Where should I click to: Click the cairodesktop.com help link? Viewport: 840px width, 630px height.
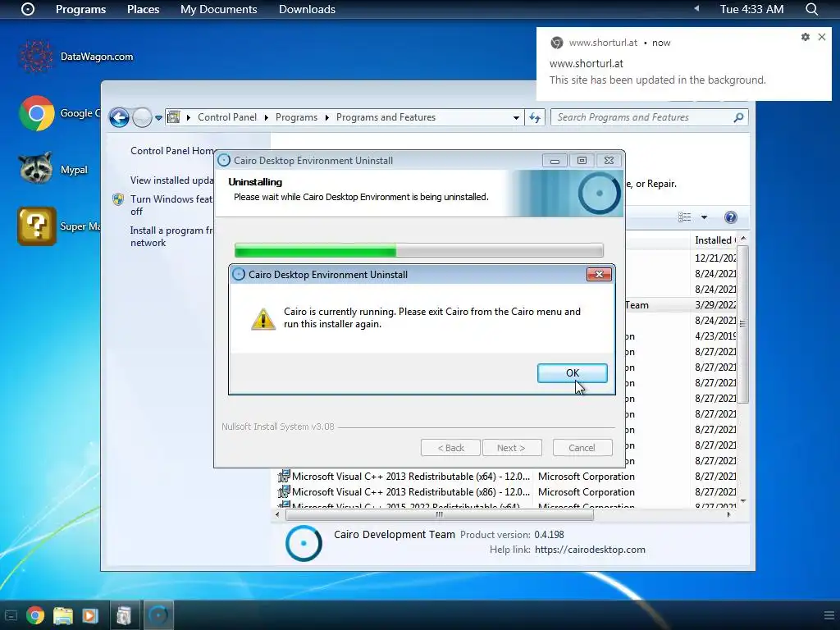590,550
